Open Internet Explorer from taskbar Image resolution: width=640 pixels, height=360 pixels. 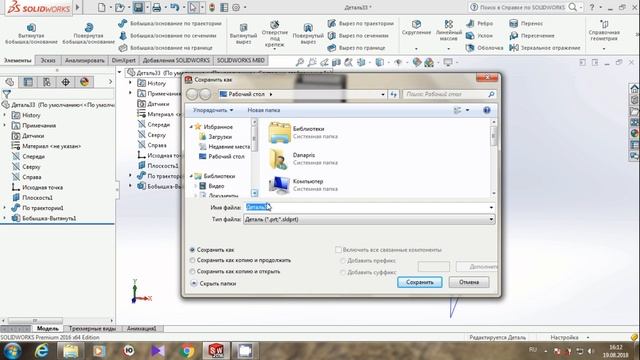pos(42,351)
